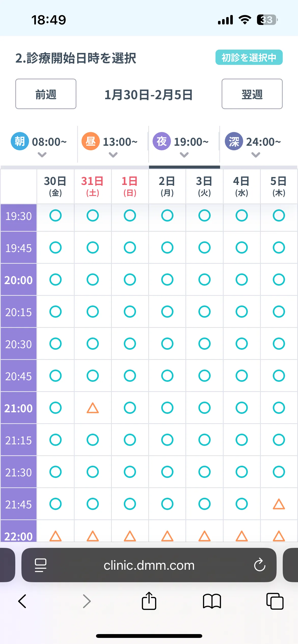Choose the 19:30 slot on the 30th (Friday)
The image size is (298, 644).
pos(56,216)
